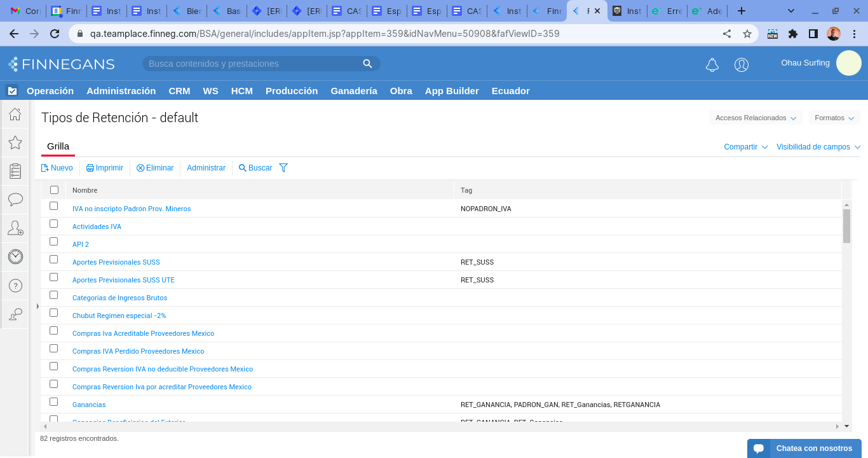
Task: Click the Nuevo button
Action: point(57,168)
